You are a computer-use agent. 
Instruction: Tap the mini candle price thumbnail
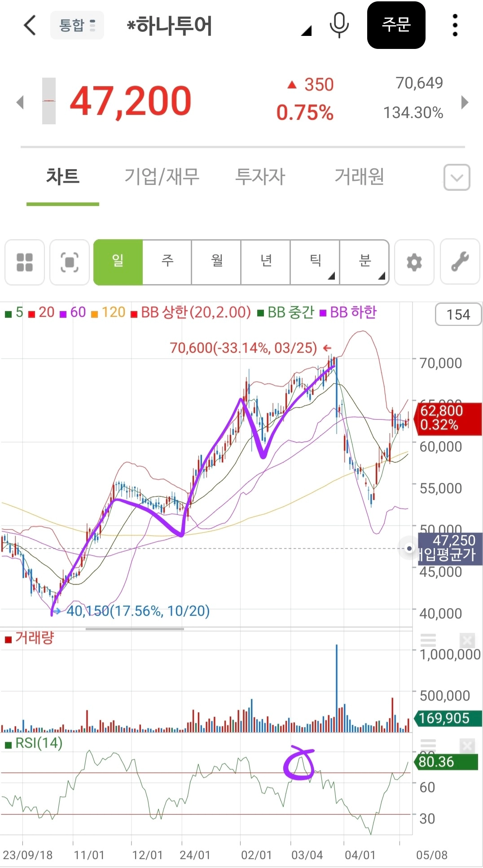[x=49, y=101]
